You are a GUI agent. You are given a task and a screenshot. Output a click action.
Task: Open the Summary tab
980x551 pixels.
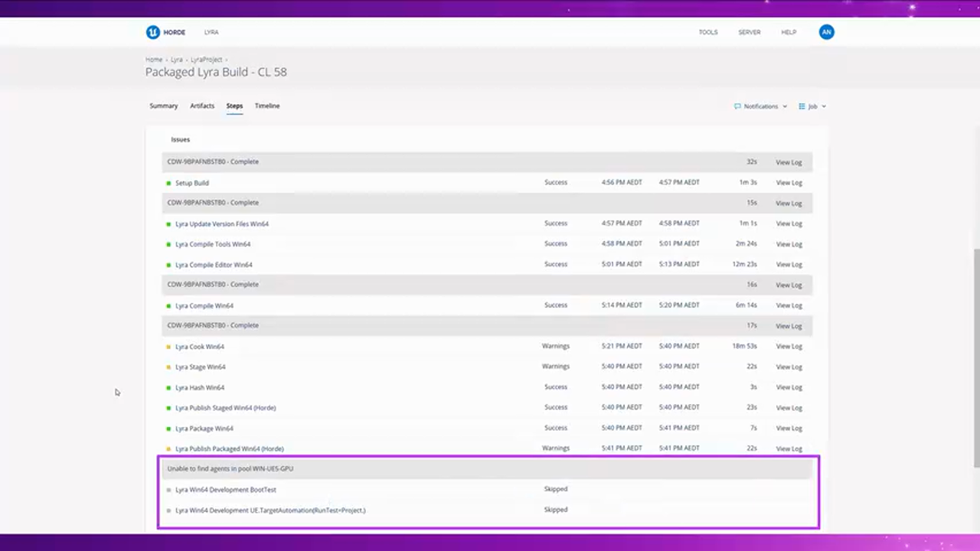pyautogui.click(x=163, y=106)
